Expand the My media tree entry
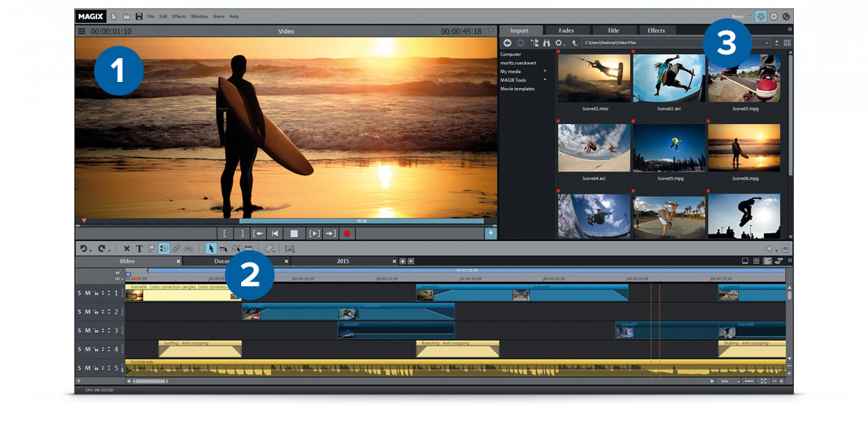The height and width of the screenshot is (421, 868). click(x=545, y=71)
